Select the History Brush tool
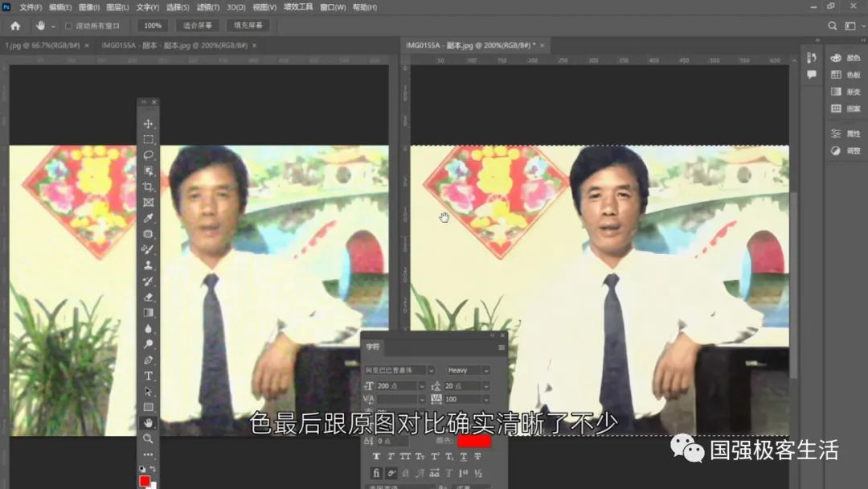Viewport: 868px width, 489px height. pyautogui.click(x=148, y=281)
